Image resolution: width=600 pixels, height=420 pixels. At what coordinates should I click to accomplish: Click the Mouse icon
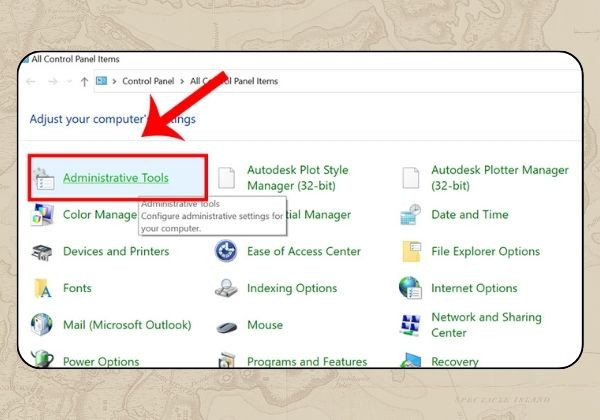tap(227, 326)
